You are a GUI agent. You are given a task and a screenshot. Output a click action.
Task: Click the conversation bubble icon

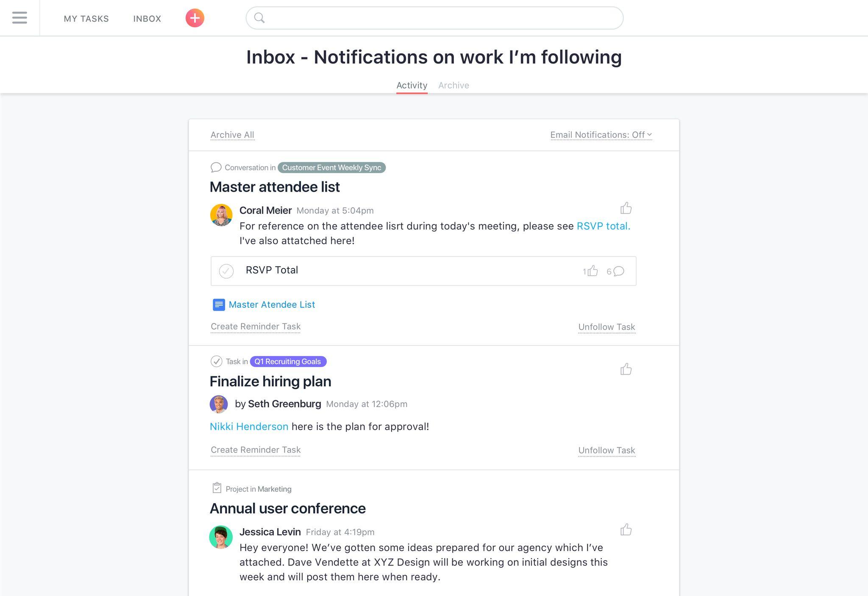[216, 167]
